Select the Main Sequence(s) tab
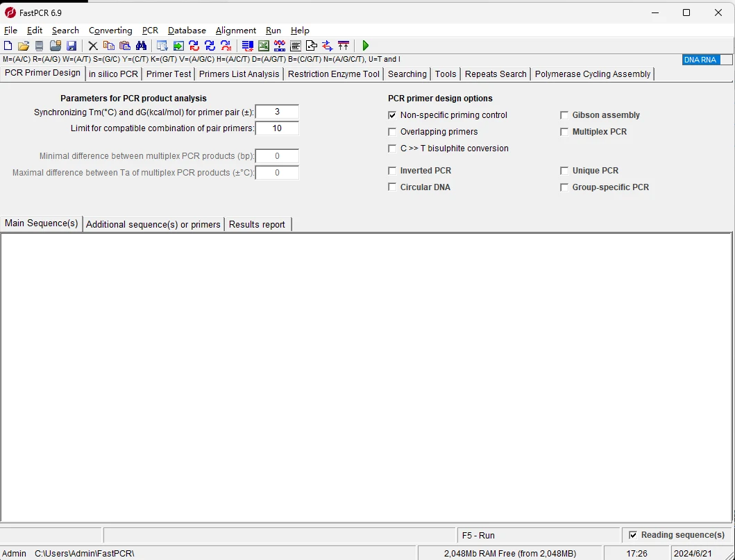 [41, 223]
